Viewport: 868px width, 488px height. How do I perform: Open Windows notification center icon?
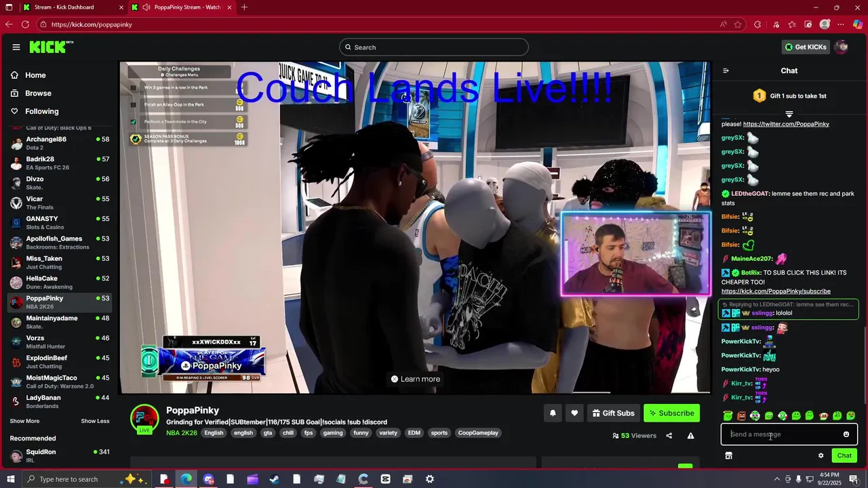[854, 479]
